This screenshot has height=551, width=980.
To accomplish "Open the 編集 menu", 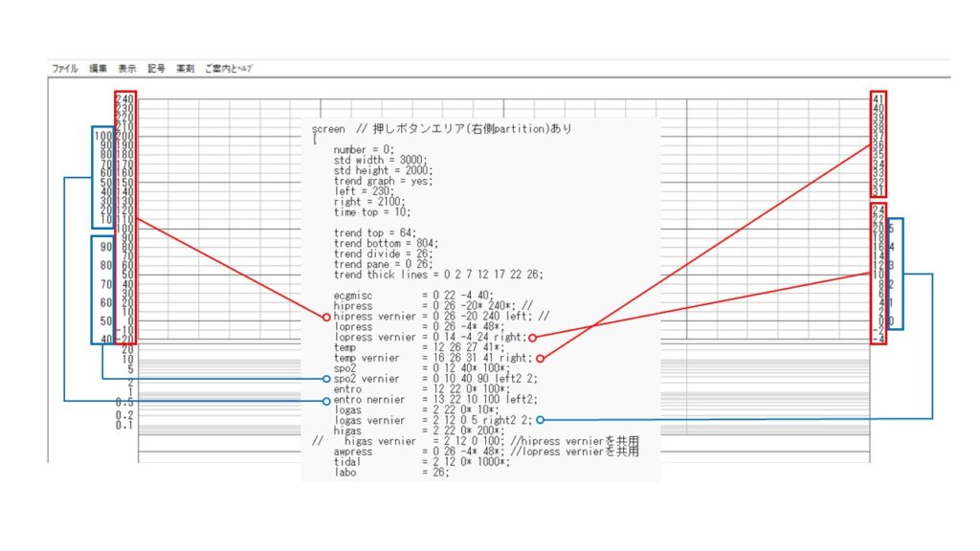I will [99, 69].
